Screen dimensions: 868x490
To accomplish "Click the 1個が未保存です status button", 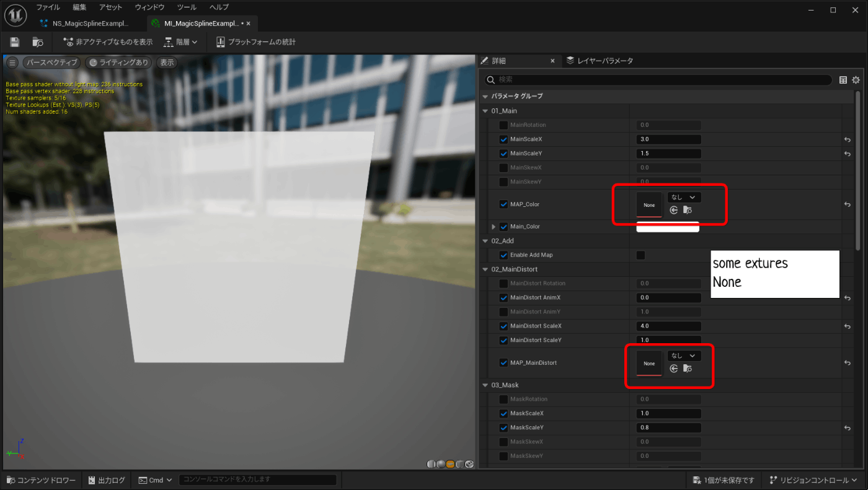I will tap(724, 480).
